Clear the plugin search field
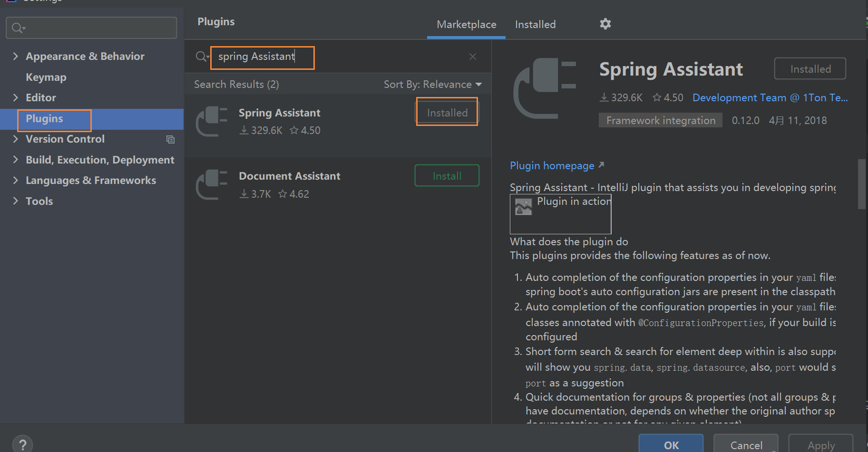Image resolution: width=868 pixels, height=452 pixels. (472, 57)
